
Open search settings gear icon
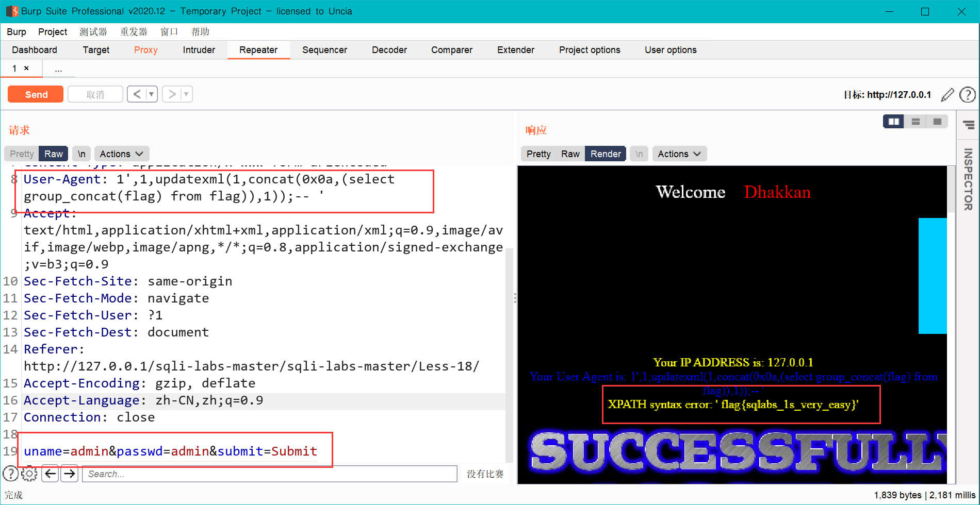click(29, 474)
